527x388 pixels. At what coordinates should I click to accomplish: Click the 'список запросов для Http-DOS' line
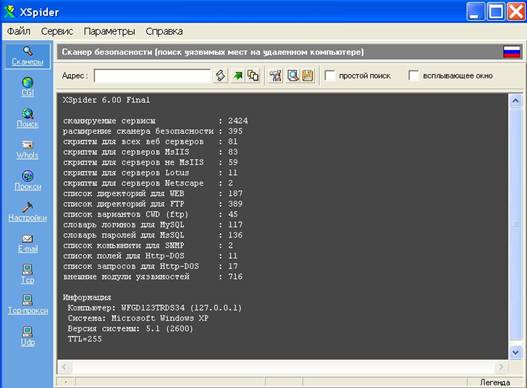point(150,266)
